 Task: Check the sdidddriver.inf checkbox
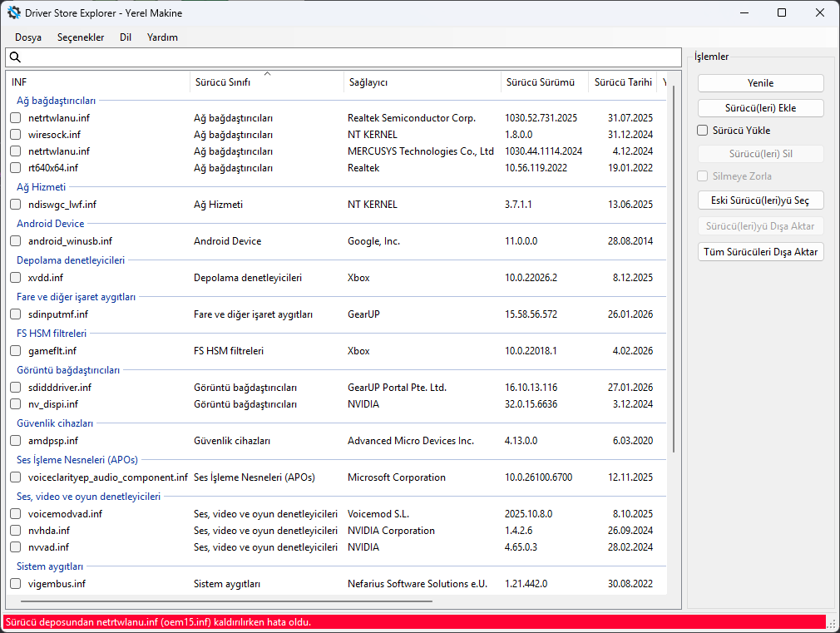click(x=16, y=387)
